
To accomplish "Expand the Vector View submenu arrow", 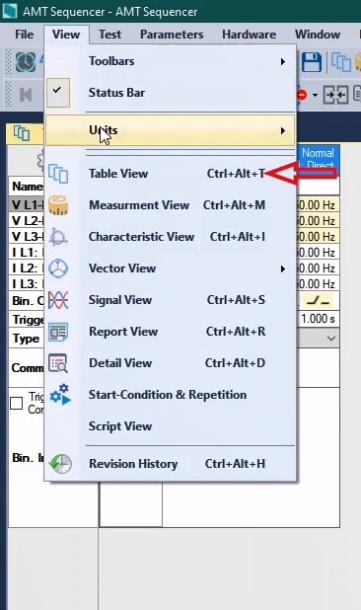I will (283, 269).
